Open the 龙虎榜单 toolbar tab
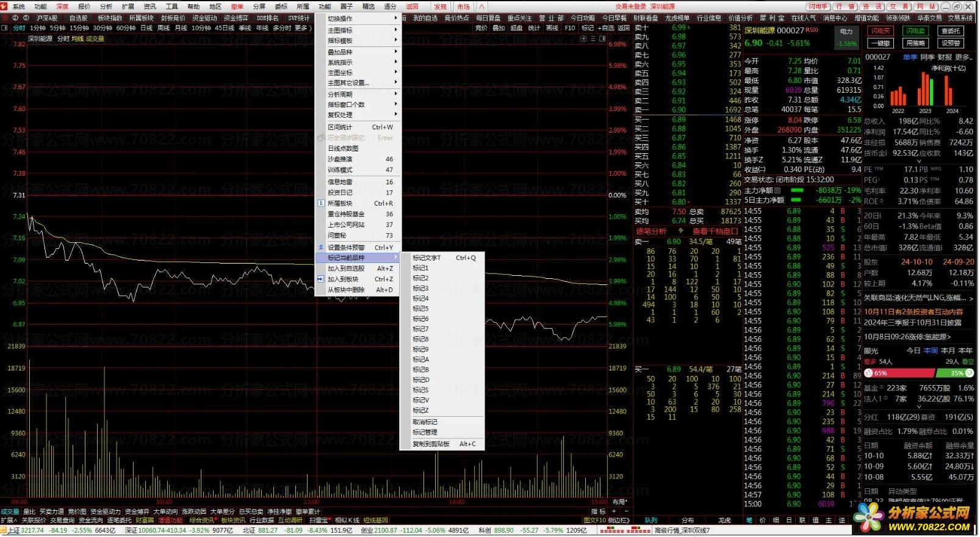This screenshot has height=537, width=980. pos(677,18)
